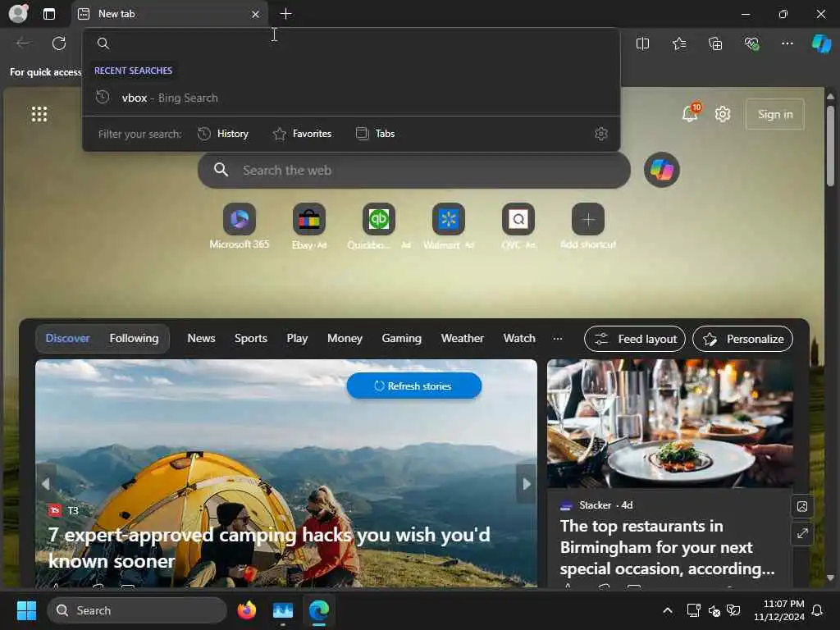Open the Copilot sidebar icon
This screenshot has width=840, height=630.
pyautogui.click(x=821, y=43)
